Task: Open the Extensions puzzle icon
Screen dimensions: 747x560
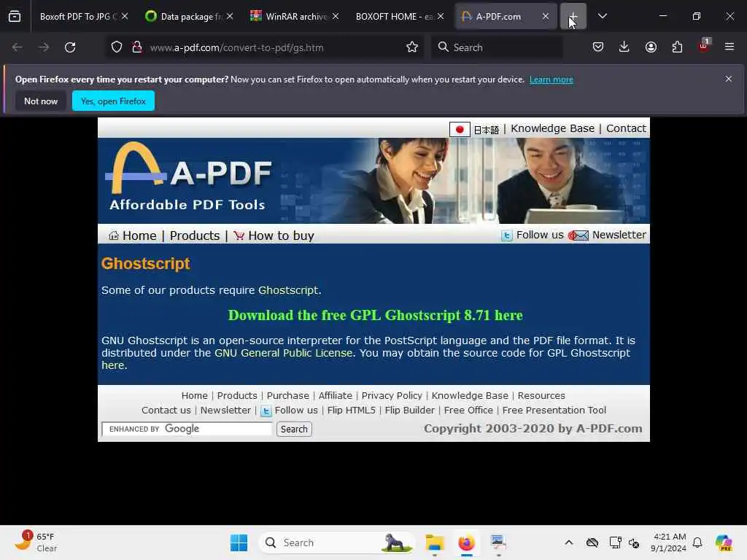Action: click(677, 47)
